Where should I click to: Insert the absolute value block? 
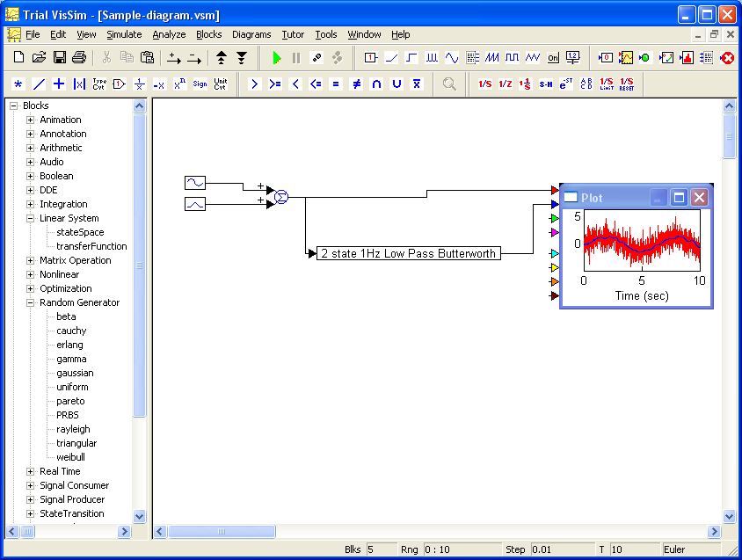(x=79, y=84)
